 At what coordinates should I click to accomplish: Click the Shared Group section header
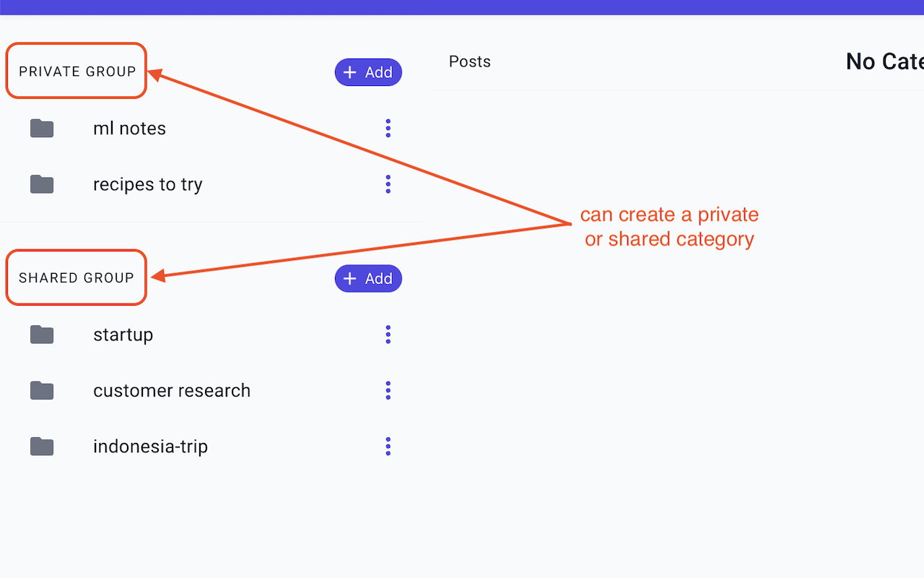coord(77,278)
